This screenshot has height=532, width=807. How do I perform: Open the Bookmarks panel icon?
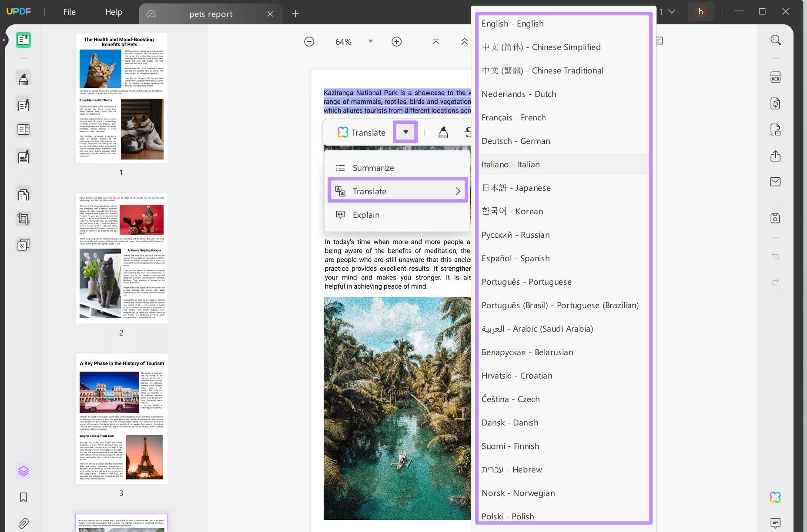23,497
